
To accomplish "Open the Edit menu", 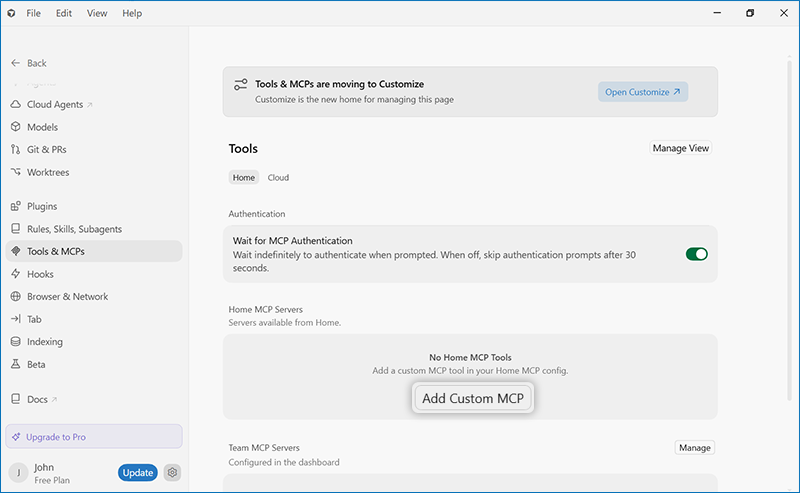I will [64, 13].
